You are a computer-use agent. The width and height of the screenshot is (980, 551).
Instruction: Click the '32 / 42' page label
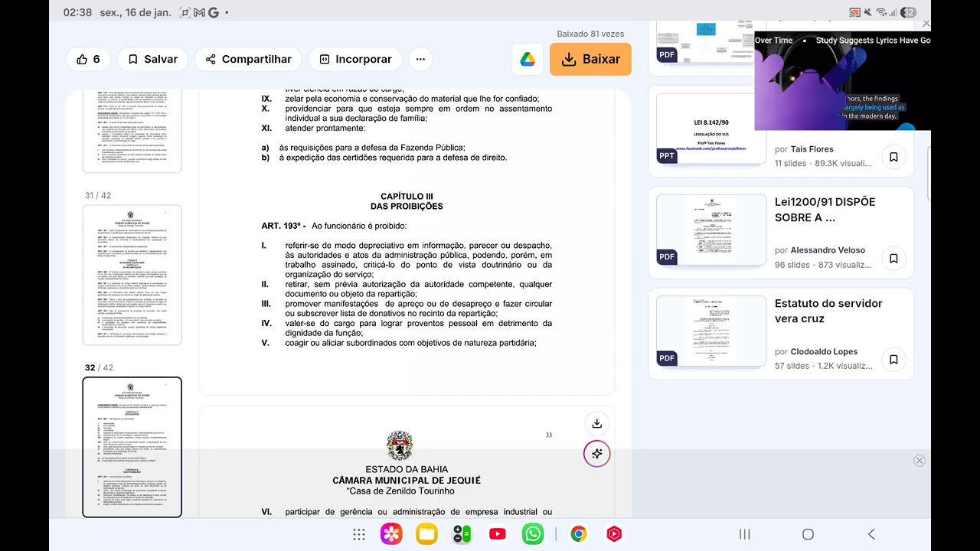click(x=98, y=368)
